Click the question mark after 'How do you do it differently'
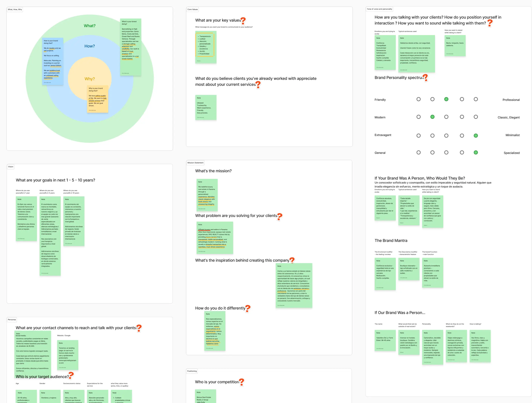The height and width of the screenshot is (403, 532). [248, 309]
